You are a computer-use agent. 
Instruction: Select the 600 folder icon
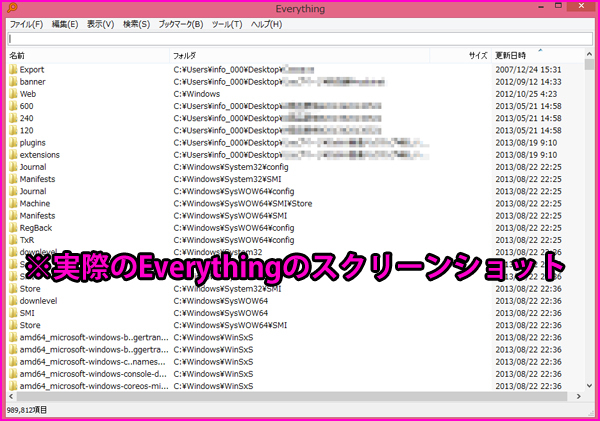point(13,106)
